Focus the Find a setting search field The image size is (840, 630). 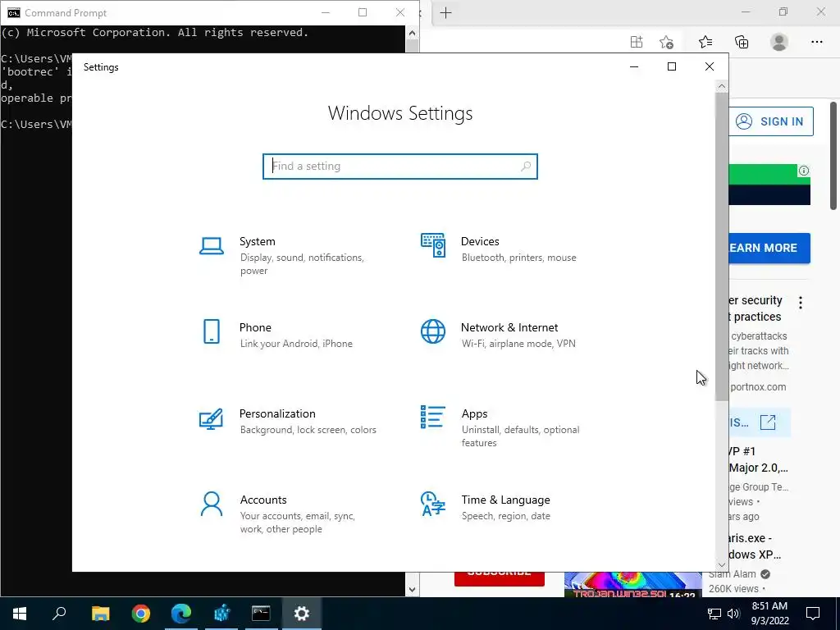[x=400, y=167]
